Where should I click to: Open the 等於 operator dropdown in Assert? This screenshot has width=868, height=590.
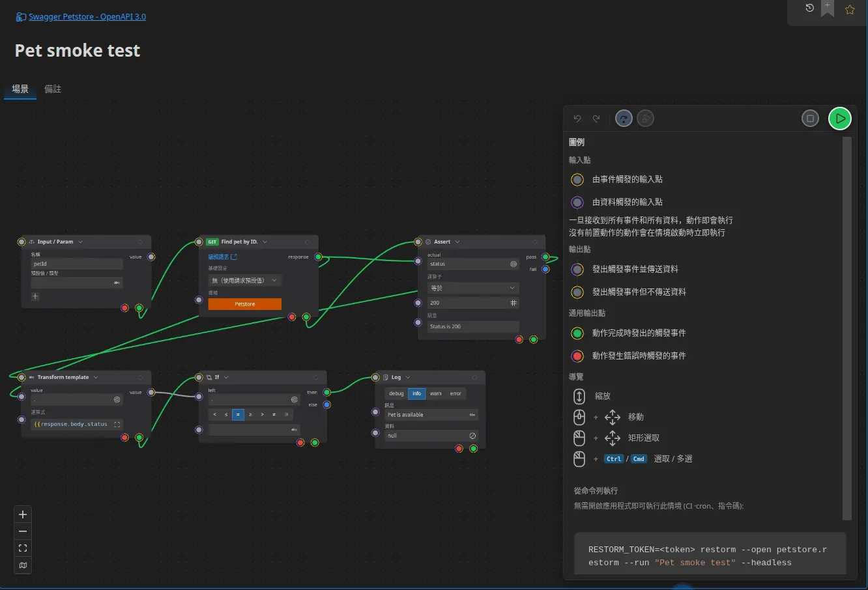point(473,288)
